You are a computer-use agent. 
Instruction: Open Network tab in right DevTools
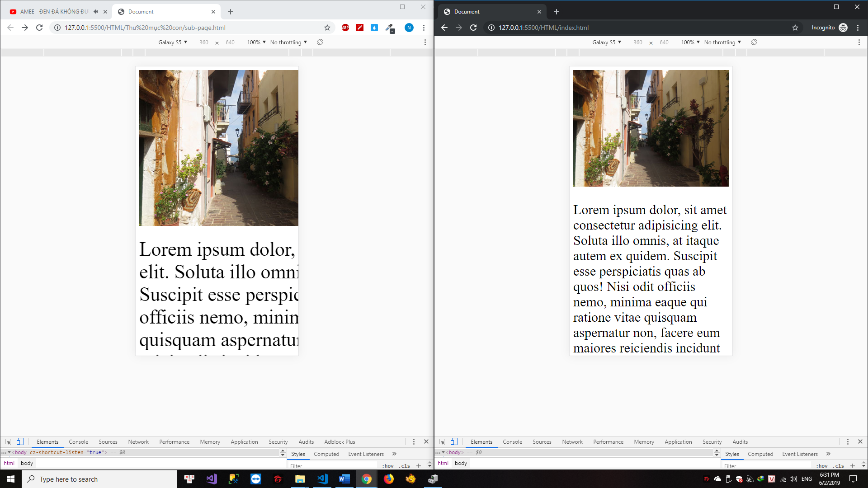[x=572, y=442]
